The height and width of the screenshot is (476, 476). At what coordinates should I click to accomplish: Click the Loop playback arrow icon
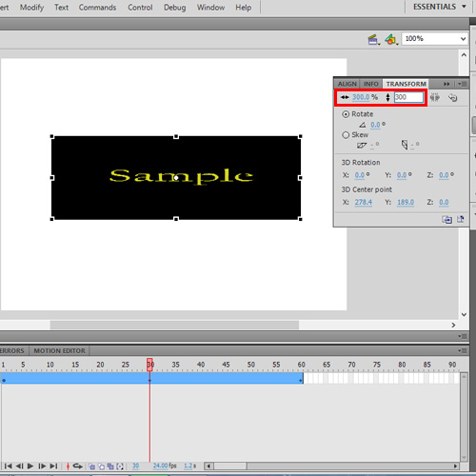77,466
